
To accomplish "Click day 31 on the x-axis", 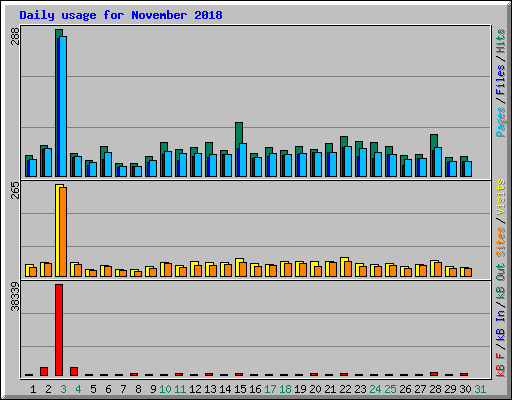I will [480, 389].
